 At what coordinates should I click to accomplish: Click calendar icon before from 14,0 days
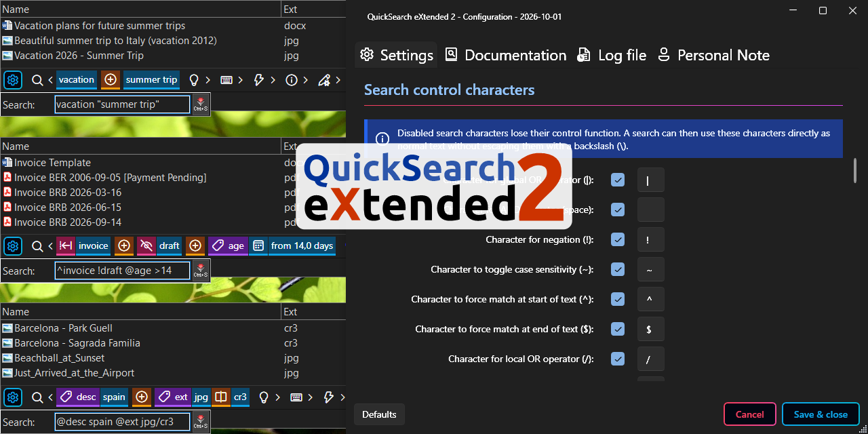258,246
